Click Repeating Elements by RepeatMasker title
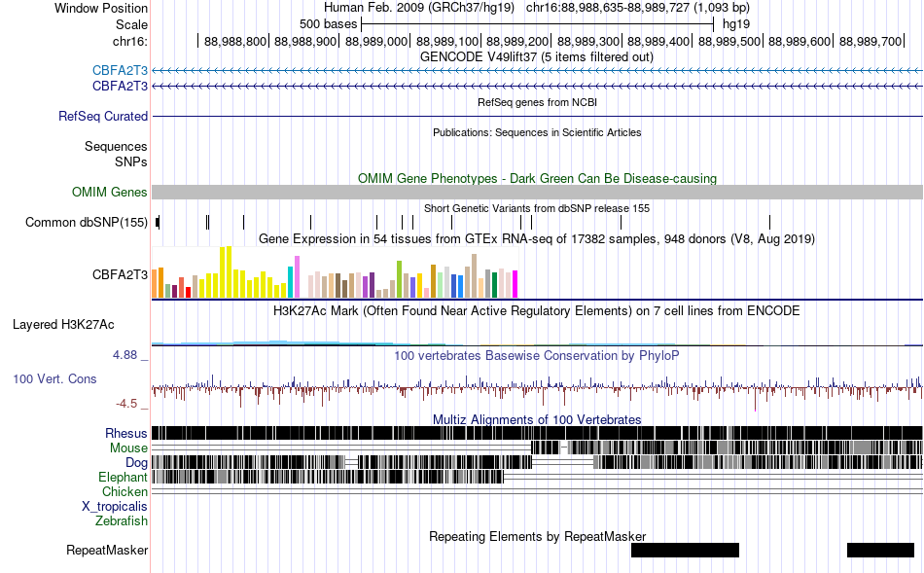 [x=537, y=536]
